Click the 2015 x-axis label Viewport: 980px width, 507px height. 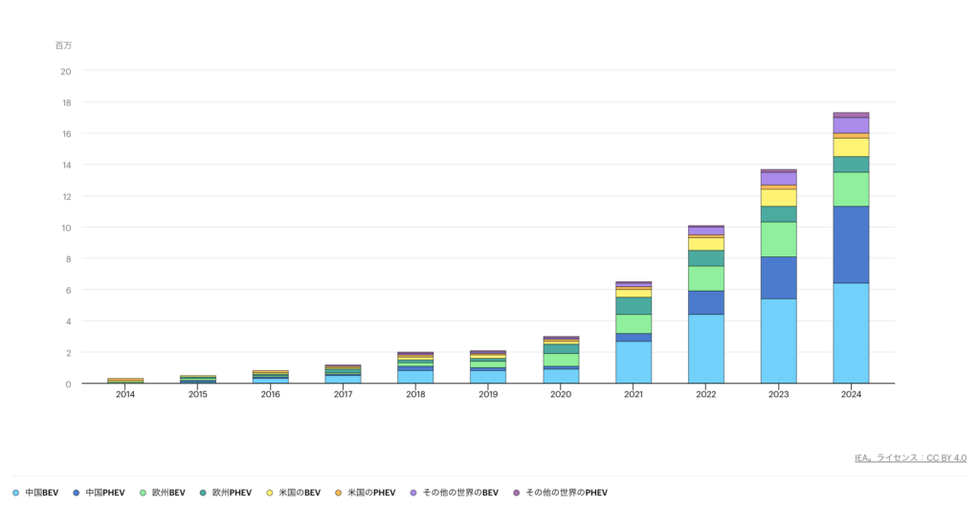198,395
